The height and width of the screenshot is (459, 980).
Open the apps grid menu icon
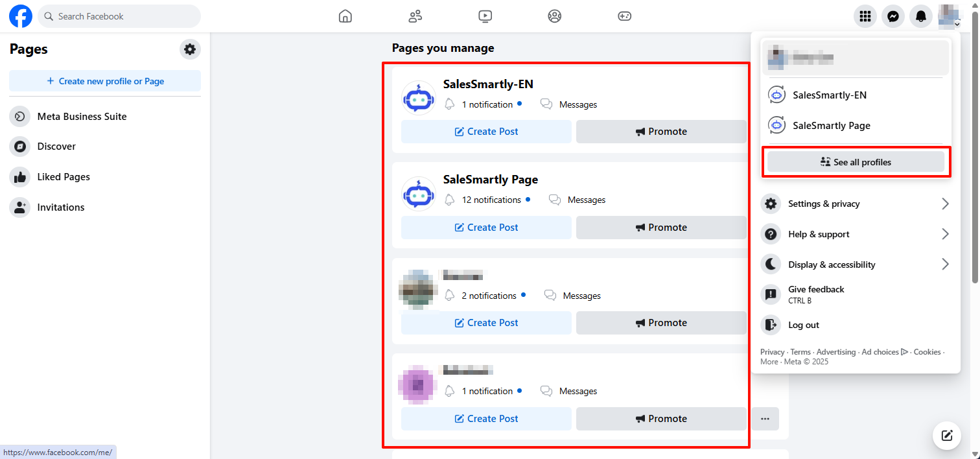pyautogui.click(x=865, y=16)
